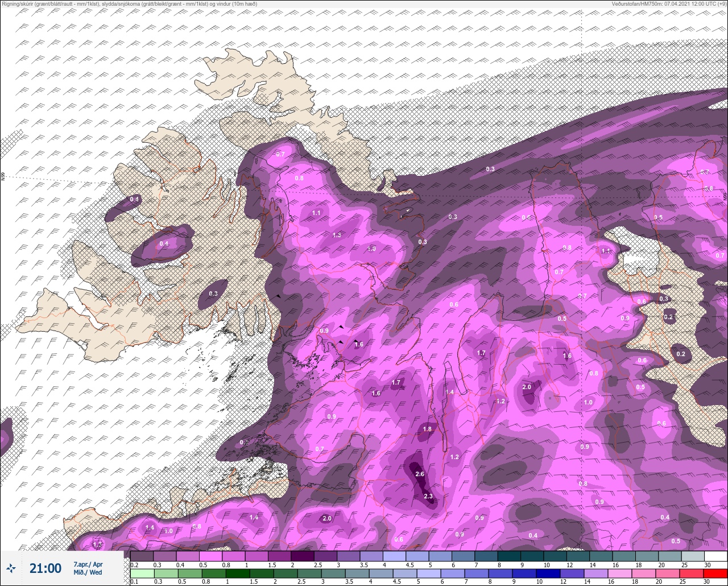Click the 1.3 precipitation value on the map
Viewport: 728px width, 586px height.
pyautogui.click(x=337, y=235)
